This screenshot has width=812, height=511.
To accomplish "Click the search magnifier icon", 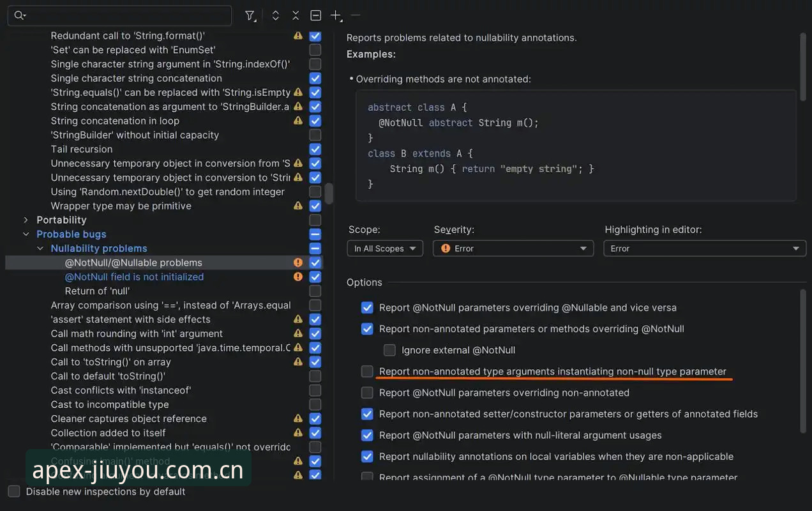I will point(20,15).
